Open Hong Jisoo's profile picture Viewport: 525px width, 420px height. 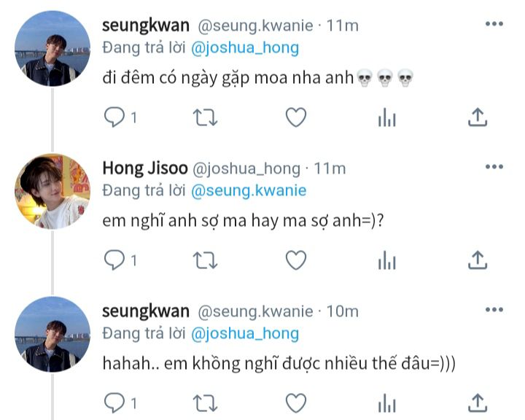pyautogui.click(x=52, y=191)
